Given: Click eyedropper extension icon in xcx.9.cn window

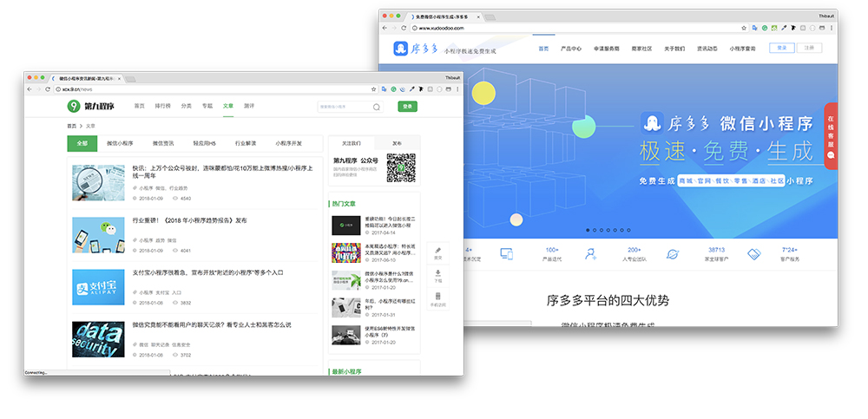Looking at the screenshot, I should point(411,89).
